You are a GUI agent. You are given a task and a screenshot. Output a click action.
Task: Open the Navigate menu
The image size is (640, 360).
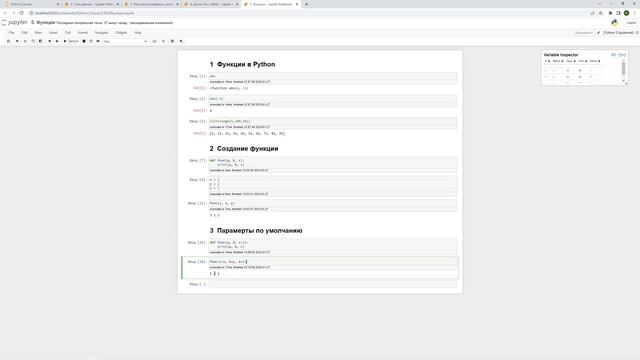coord(101,33)
